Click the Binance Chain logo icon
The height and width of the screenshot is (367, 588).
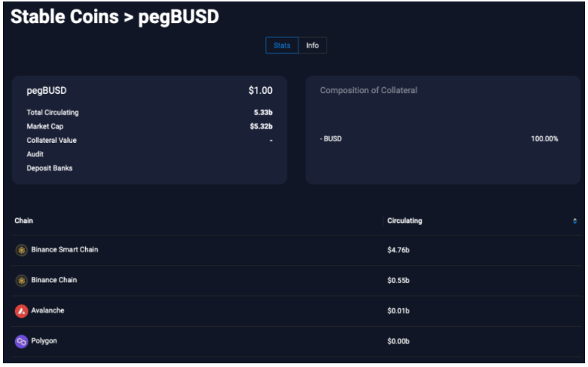pos(22,281)
